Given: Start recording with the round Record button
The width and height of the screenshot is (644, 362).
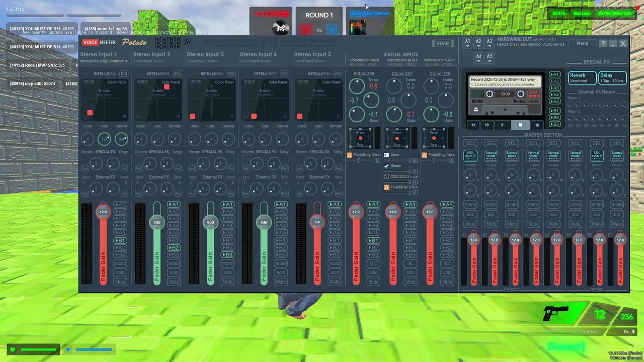Looking at the screenshot, I should [537, 125].
